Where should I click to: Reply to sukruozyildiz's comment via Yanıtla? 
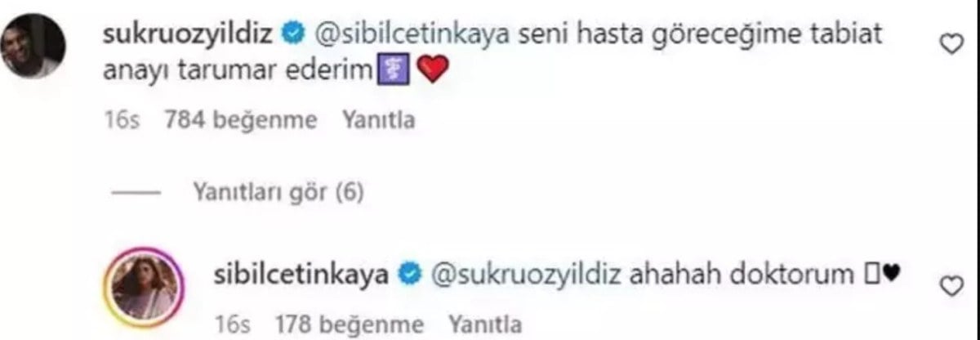coord(378,121)
